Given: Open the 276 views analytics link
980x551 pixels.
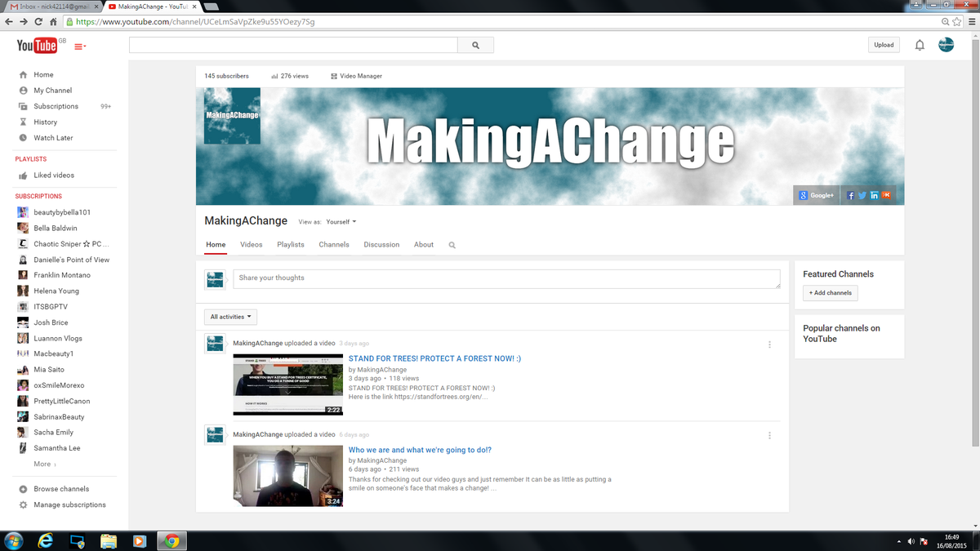Looking at the screenshot, I should (290, 76).
